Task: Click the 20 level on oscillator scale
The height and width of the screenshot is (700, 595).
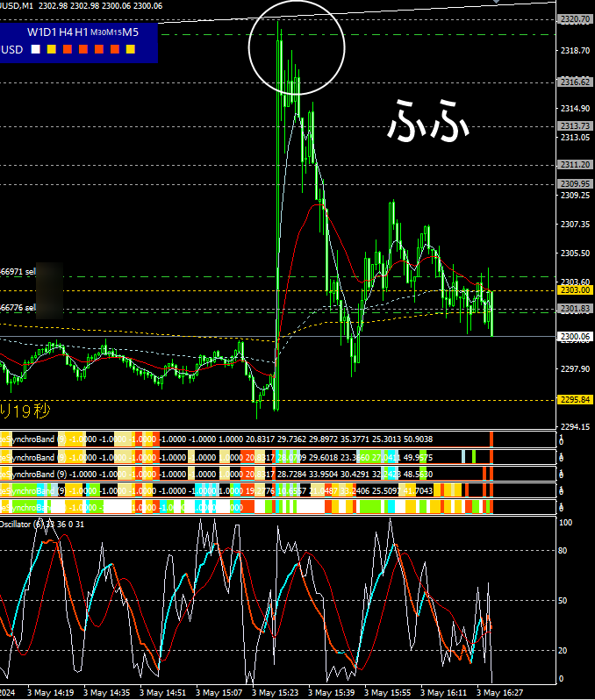Action: 563,651
